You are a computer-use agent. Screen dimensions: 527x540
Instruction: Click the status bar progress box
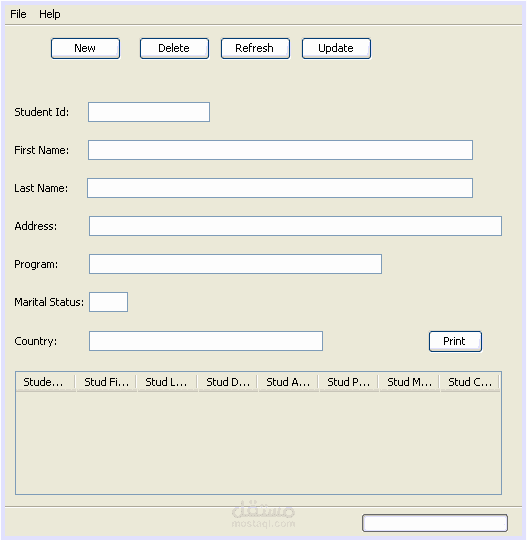tap(435, 523)
